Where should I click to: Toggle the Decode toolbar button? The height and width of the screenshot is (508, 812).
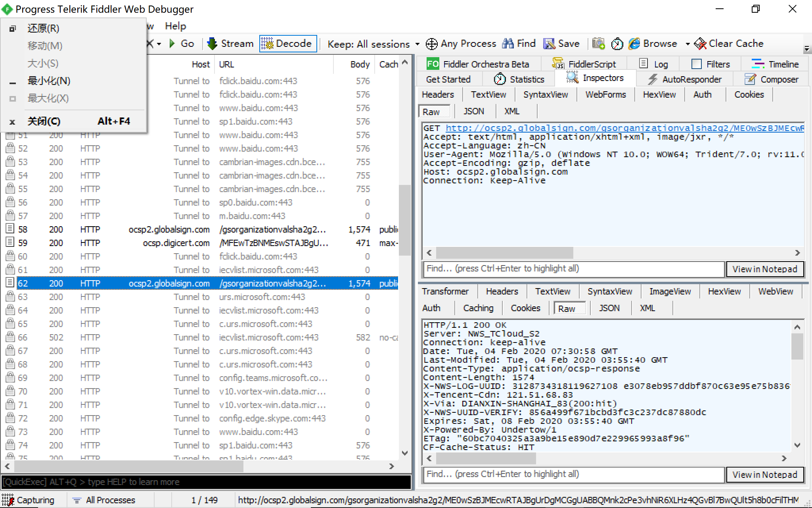(x=288, y=44)
